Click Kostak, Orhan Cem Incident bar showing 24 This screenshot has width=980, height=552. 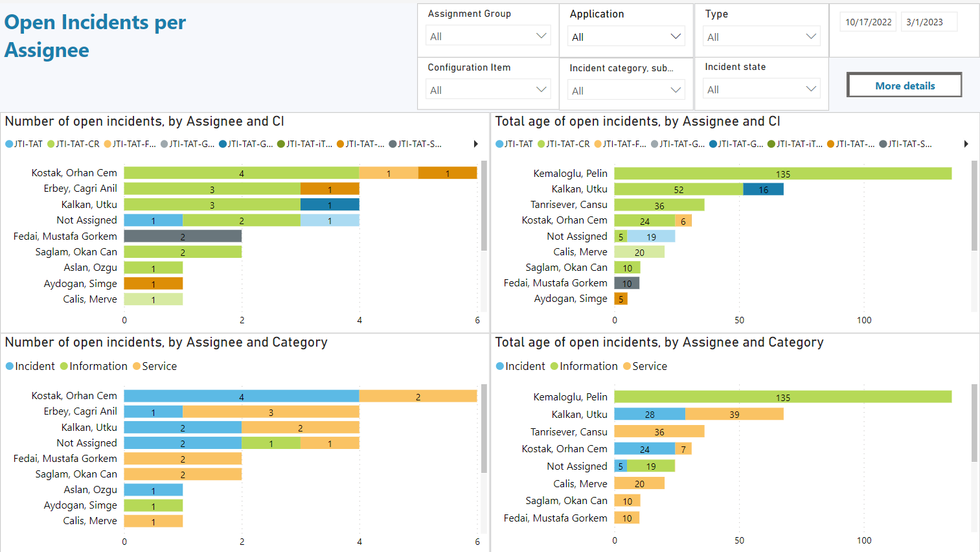click(x=644, y=448)
